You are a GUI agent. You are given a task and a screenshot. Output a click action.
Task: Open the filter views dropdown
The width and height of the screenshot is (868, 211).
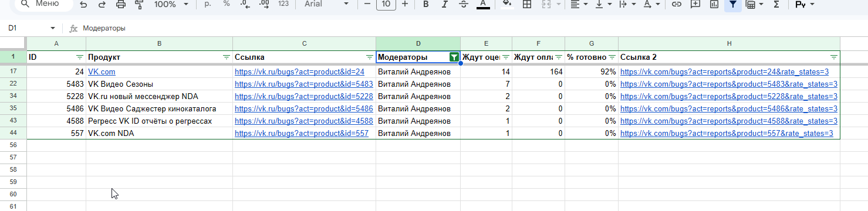[754, 4]
